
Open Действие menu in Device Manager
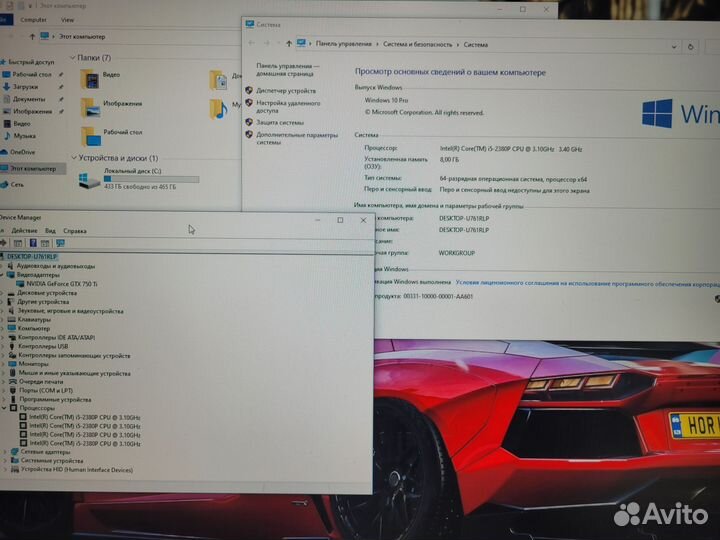click(x=24, y=231)
